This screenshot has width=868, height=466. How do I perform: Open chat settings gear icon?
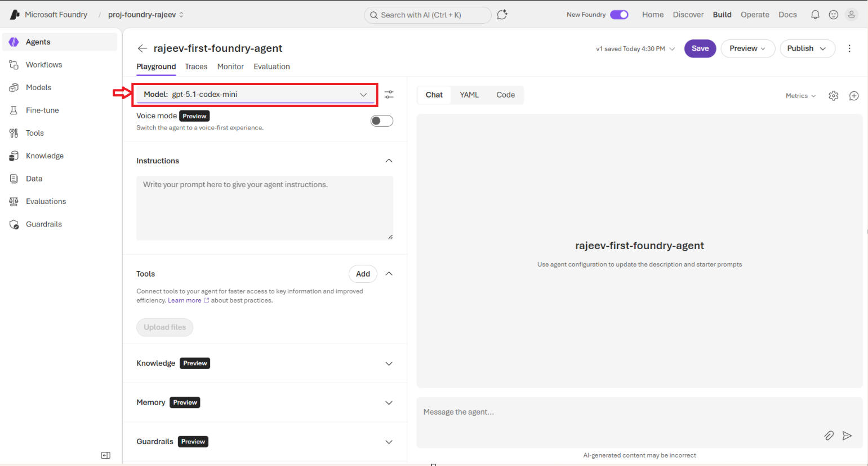(x=833, y=96)
